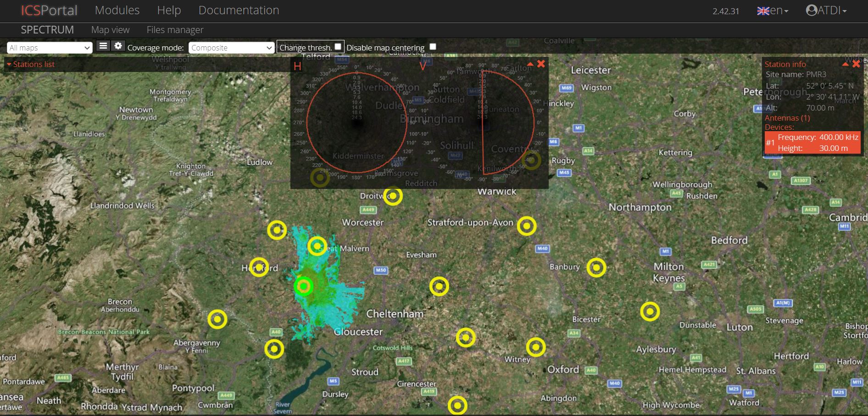Switch to Map view tab
Image resolution: width=868 pixels, height=416 pixels.
111,30
